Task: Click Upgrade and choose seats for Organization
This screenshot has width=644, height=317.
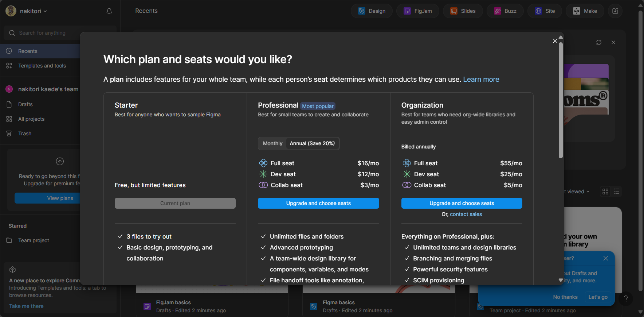Action: (462, 203)
